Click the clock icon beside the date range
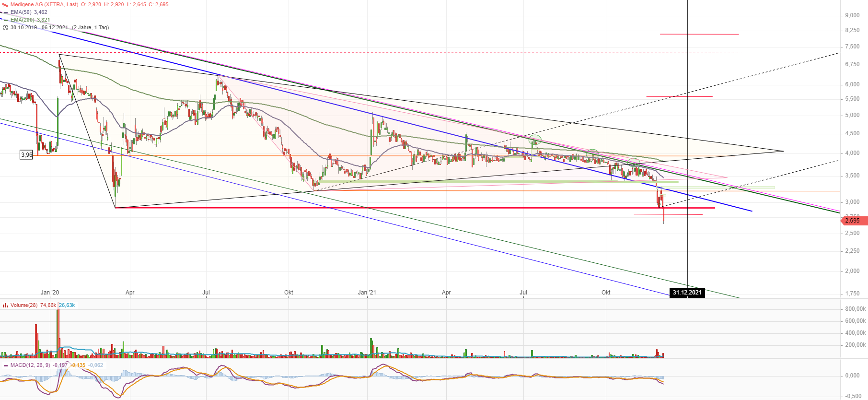Viewport: 868px width, 400px height. point(5,27)
